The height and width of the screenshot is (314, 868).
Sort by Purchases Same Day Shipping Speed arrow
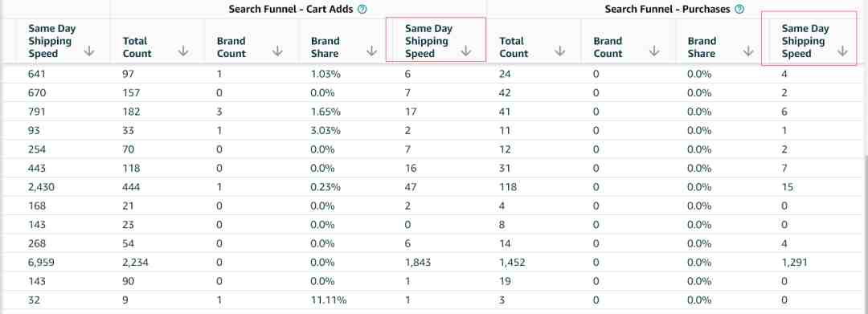842,51
